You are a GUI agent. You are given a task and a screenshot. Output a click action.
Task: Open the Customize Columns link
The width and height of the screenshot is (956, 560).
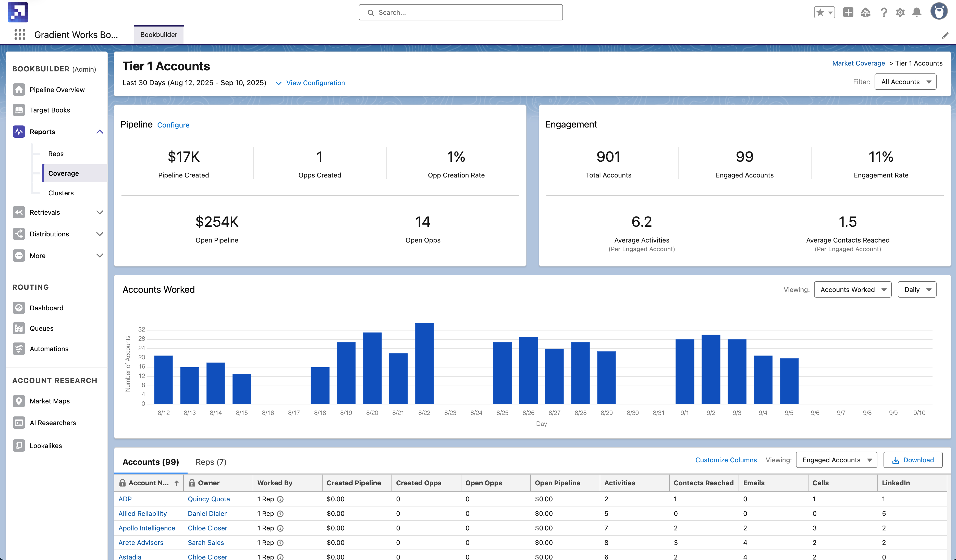click(x=726, y=460)
